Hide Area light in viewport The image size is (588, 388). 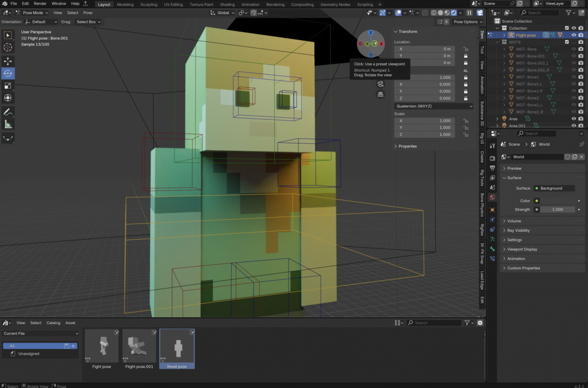574,119
